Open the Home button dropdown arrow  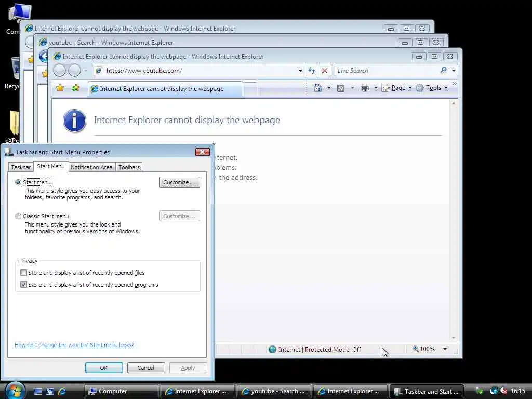coord(329,88)
